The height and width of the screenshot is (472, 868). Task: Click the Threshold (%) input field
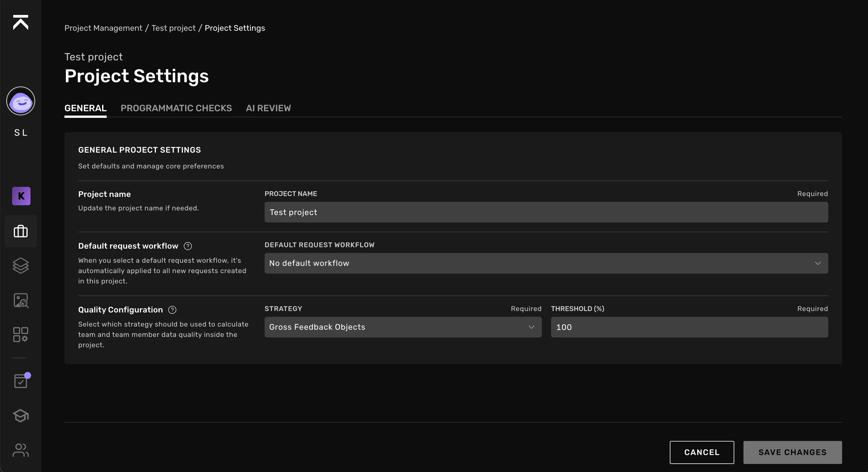click(x=689, y=327)
